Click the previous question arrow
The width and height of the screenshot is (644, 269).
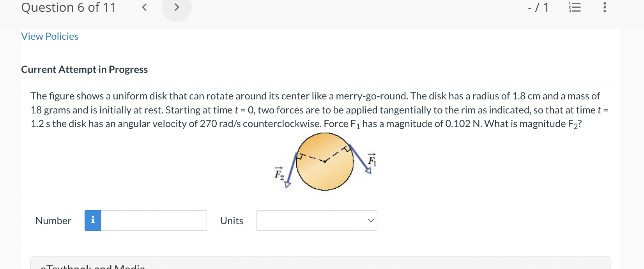144,7
